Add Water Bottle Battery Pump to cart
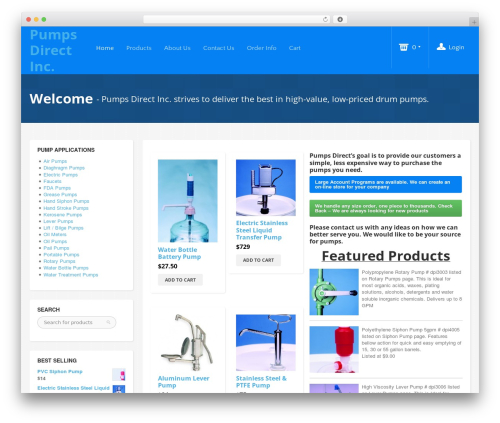500x423 pixels. 180,280
